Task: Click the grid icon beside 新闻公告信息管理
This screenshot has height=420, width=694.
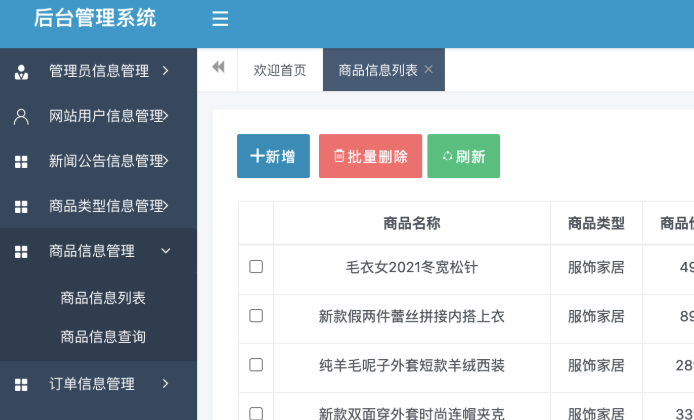Action: (x=21, y=161)
